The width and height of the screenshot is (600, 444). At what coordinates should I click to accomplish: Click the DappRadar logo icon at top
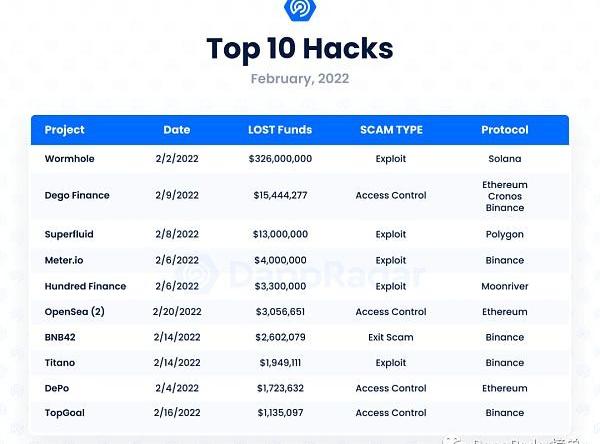pyautogui.click(x=299, y=9)
